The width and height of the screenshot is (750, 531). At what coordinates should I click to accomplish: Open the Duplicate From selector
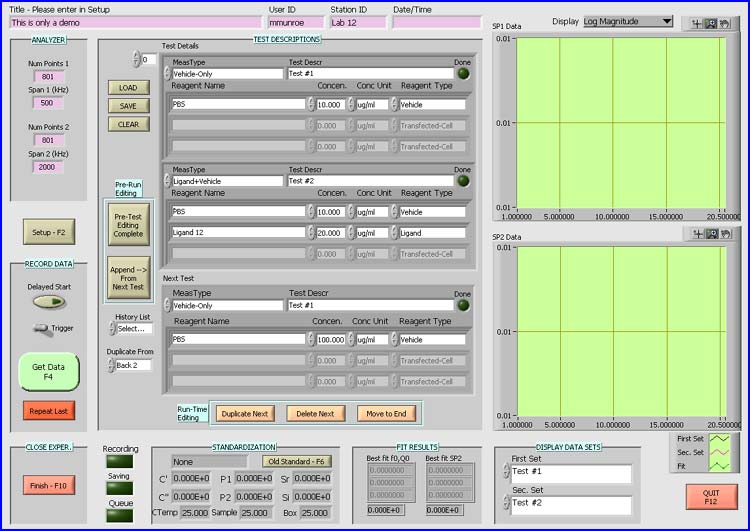click(132, 365)
